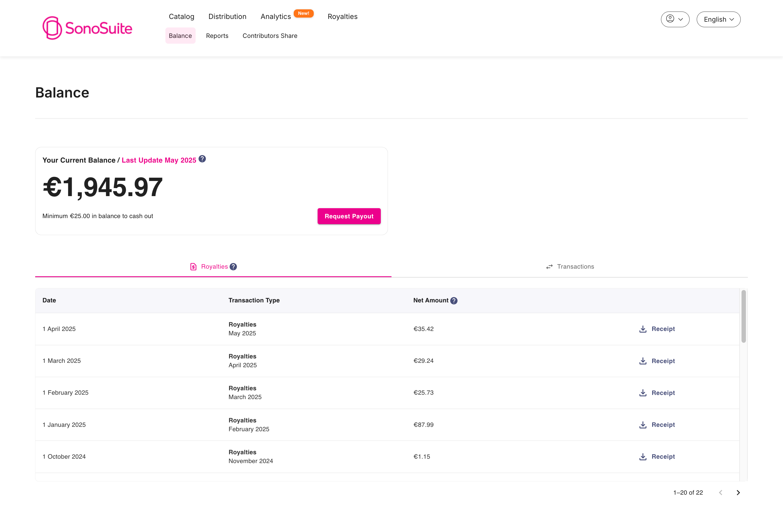Download Receipt for 1 February 2025
Screen dimensions: 783x532
coord(657,393)
